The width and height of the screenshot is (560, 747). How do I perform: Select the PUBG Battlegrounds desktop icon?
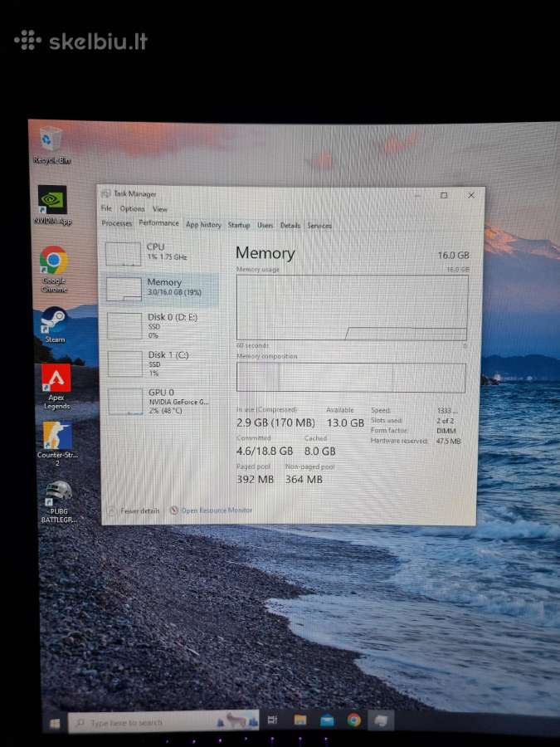(x=59, y=502)
